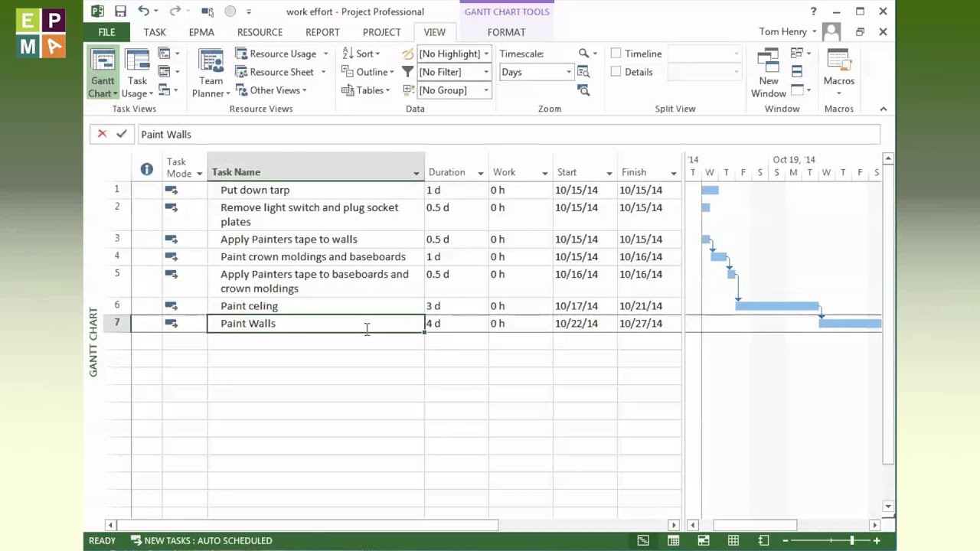Switch to the EPMA ribbon tab
Viewport: 980px width, 551px height.
coord(201,32)
